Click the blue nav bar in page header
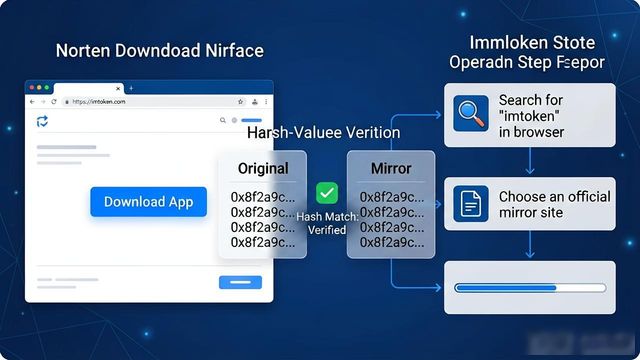 251,120
